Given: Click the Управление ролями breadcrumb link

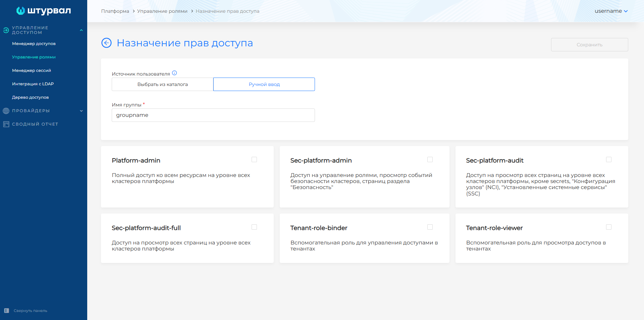Looking at the screenshot, I should coord(162,11).
